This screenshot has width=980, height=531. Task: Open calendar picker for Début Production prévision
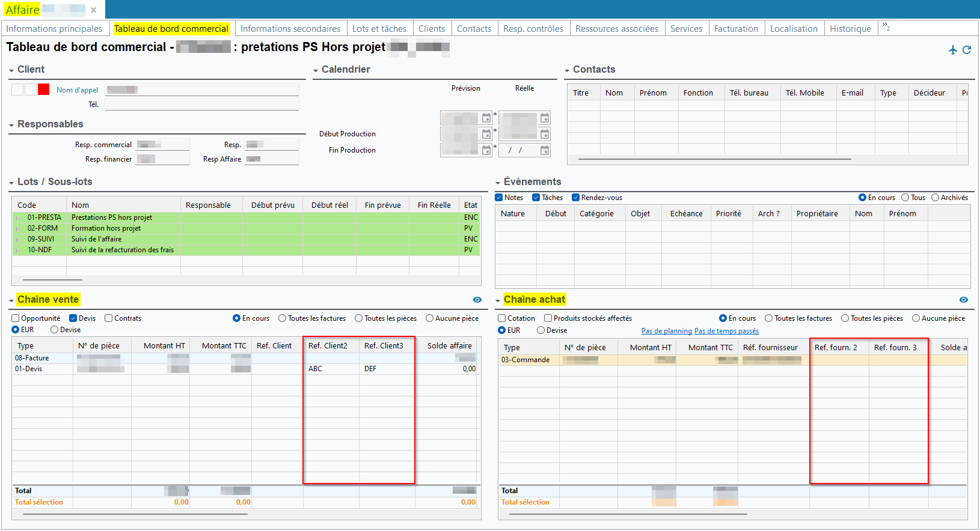[486, 134]
